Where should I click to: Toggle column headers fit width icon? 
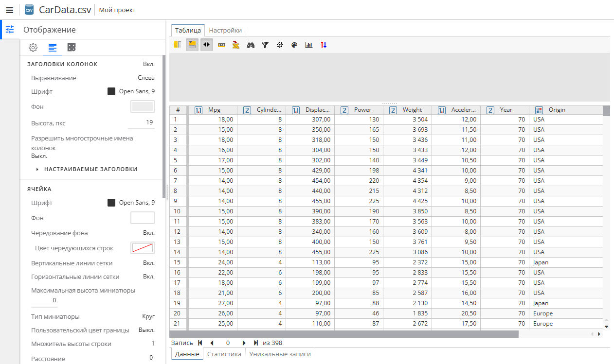[206, 45]
